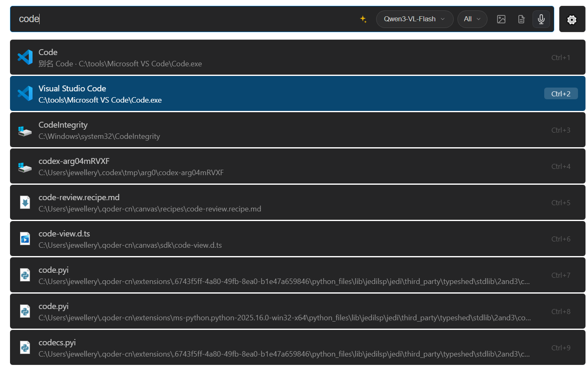
Task: Click the Ctrl+1 shortcut label
Action: tap(561, 58)
